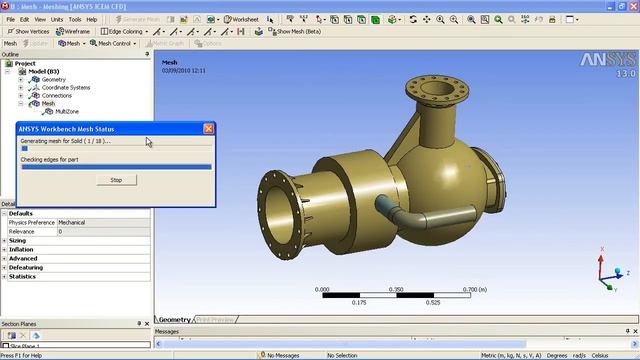Click the Relevance value field

point(104,231)
